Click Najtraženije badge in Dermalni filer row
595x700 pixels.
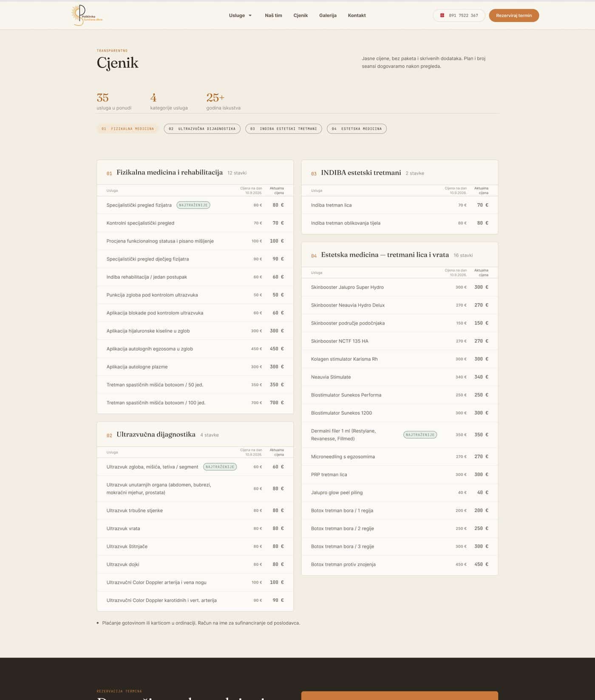coord(420,434)
